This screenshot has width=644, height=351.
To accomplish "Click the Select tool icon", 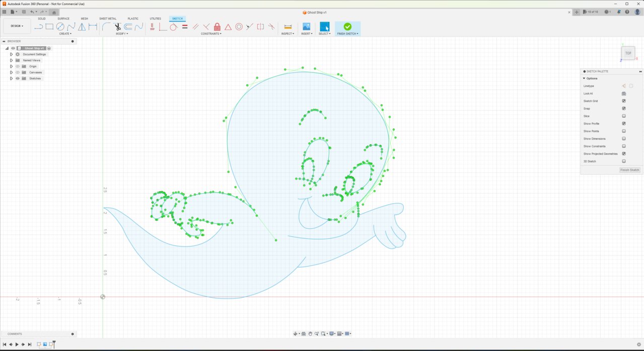I will (324, 27).
